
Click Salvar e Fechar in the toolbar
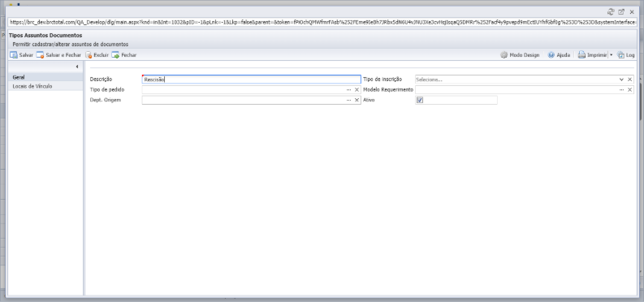click(58, 55)
